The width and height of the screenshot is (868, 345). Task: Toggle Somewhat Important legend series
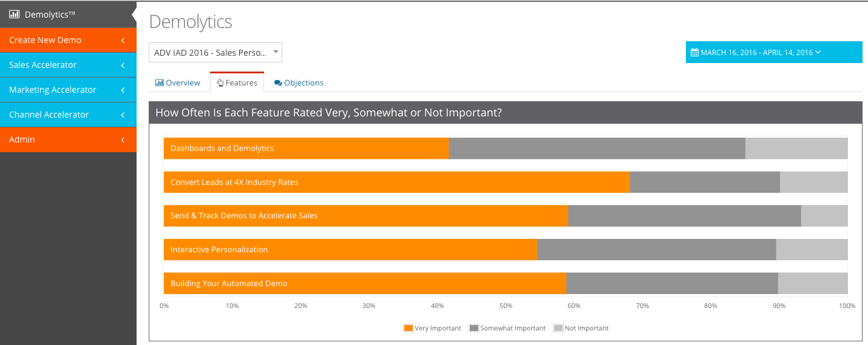click(507, 328)
